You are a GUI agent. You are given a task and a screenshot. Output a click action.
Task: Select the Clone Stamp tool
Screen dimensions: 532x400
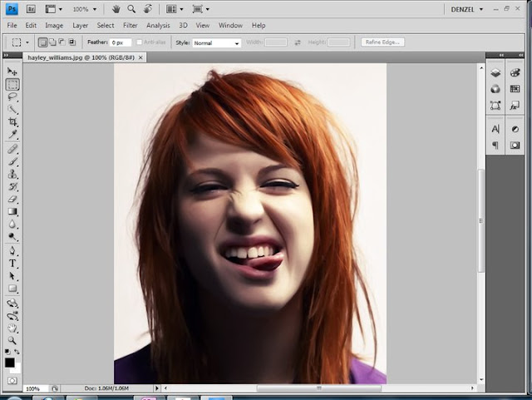click(x=12, y=174)
